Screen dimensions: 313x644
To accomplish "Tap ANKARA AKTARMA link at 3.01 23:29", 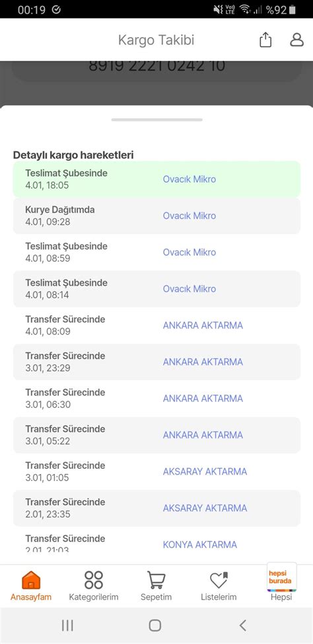I will (203, 362).
